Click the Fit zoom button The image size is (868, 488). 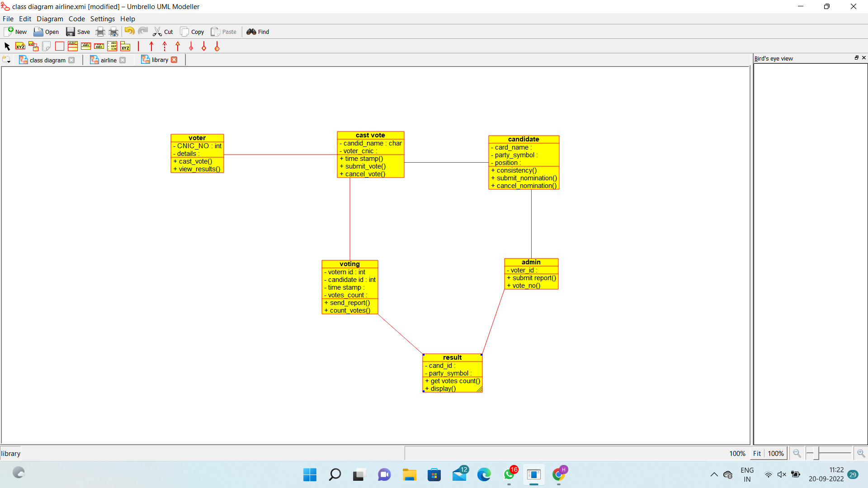coord(757,453)
